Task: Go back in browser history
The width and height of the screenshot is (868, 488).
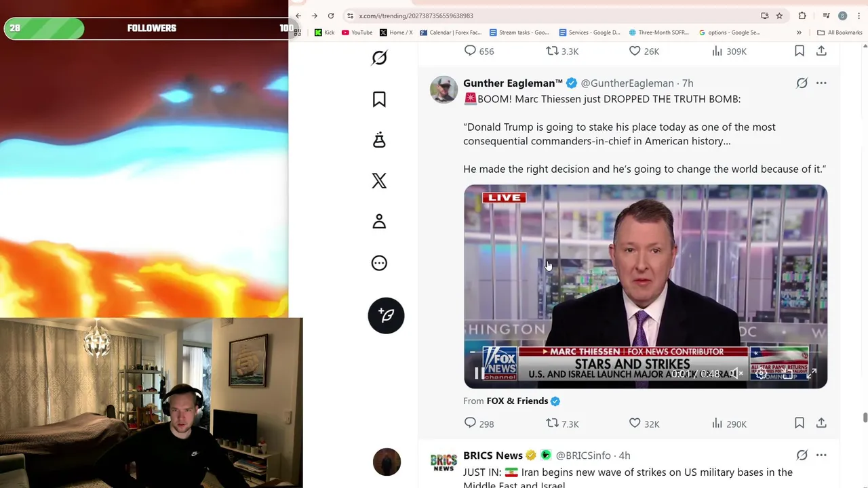Action: click(x=298, y=16)
